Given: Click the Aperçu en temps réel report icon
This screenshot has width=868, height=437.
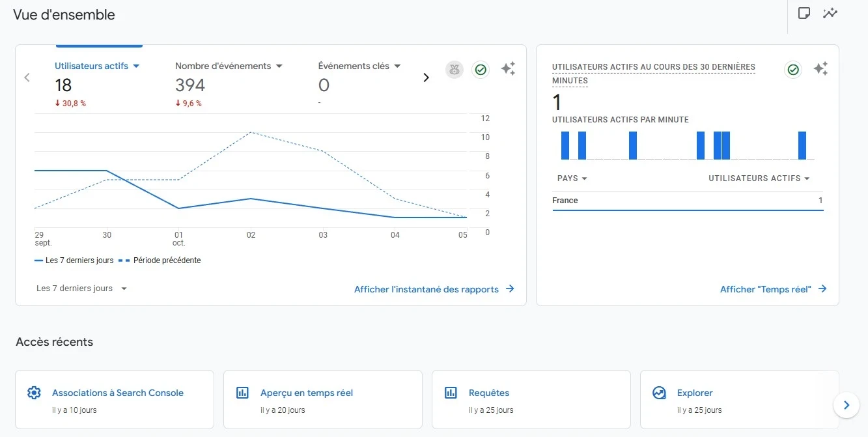Looking at the screenshot, I should coord(242,392).
